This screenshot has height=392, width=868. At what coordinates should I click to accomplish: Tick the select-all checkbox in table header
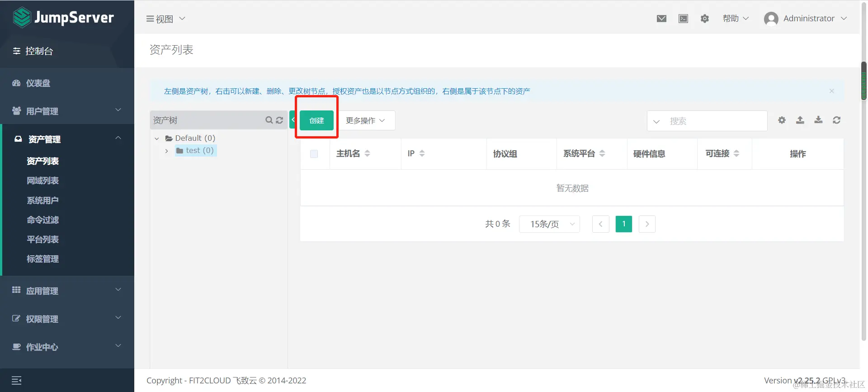[314, 154]
